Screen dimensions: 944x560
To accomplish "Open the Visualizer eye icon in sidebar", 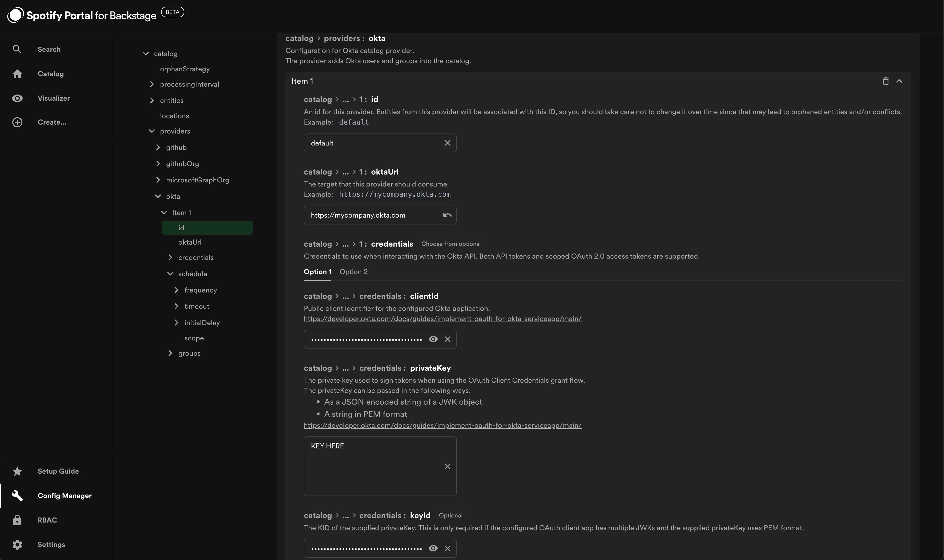I will 17,98.
